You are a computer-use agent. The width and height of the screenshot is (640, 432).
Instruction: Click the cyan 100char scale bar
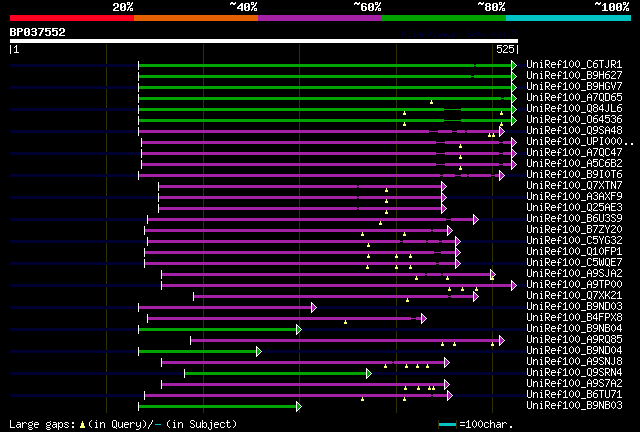coord(447,425)
